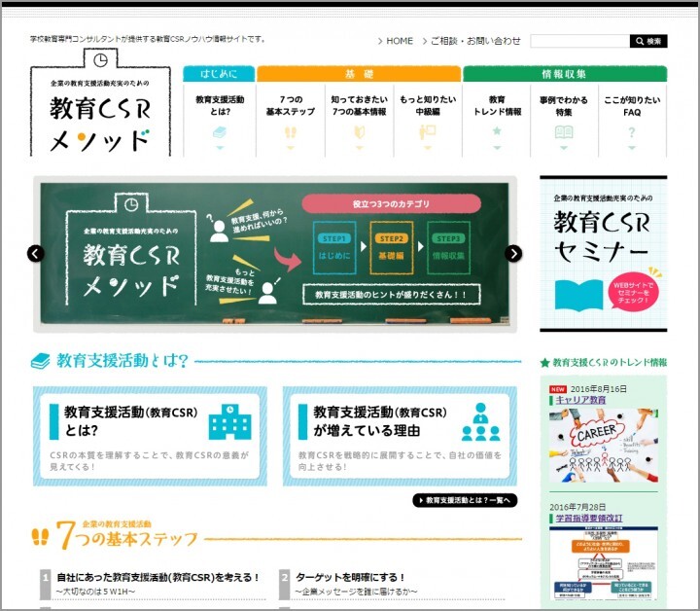Open the 教育支援活動とは? menu item
The width and height of the screenshot is (700, 611).
(x=220, y=121)
